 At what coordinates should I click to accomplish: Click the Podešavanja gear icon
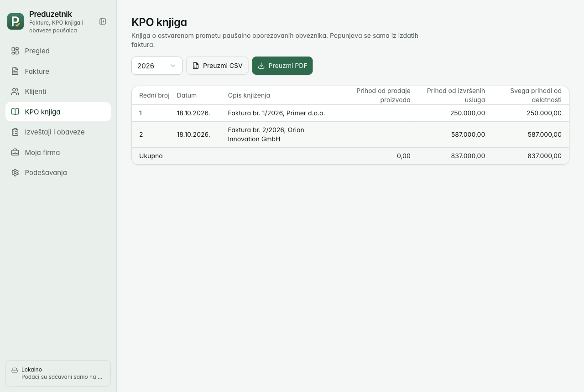[x=15, y=173]
